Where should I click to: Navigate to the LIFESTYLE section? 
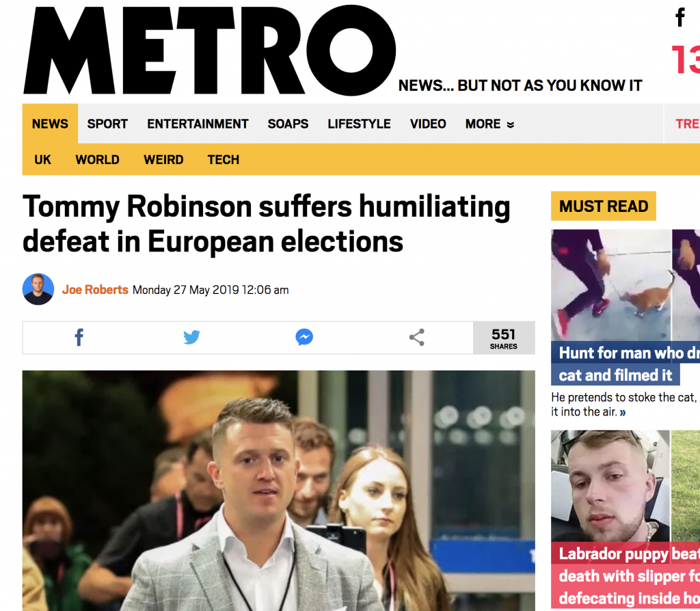click(x=359, y=124)
